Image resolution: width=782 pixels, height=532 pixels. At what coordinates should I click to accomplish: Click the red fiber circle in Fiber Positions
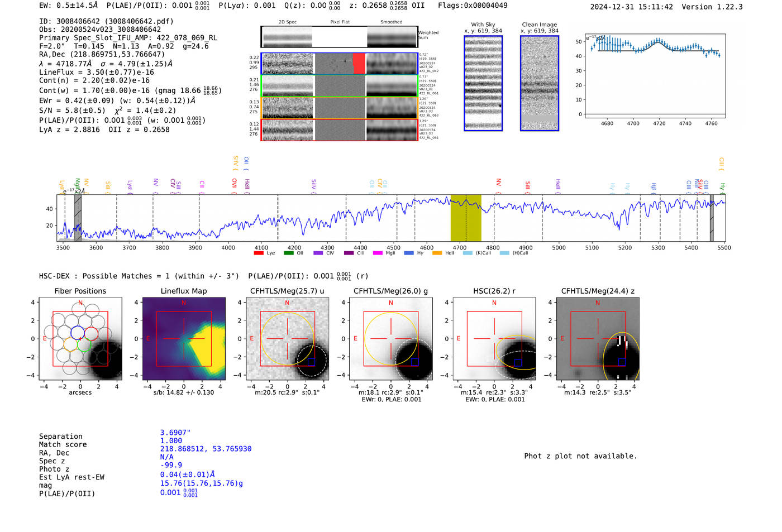click(92, 334)
